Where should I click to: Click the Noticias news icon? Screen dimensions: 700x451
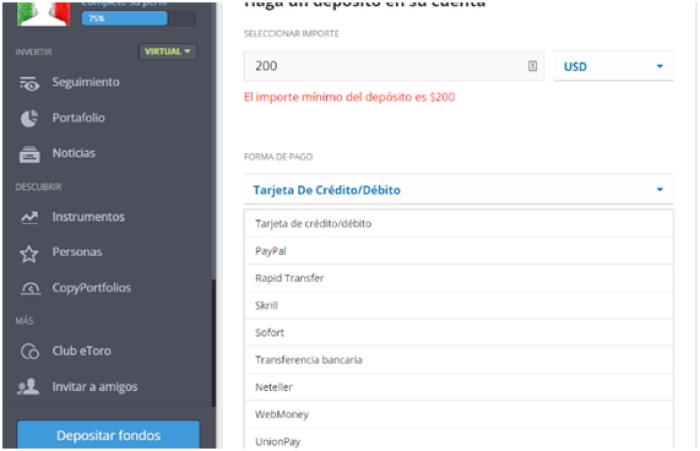point(29,154)
